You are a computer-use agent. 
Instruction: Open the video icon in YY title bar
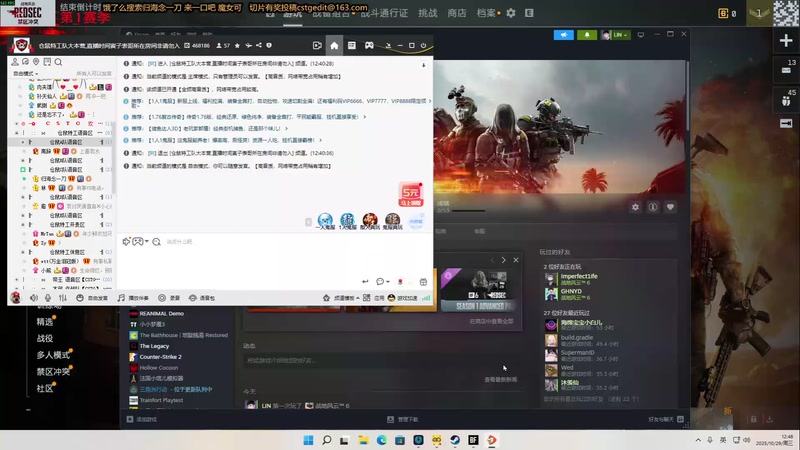pyautogui.click(x=317, y=45)
